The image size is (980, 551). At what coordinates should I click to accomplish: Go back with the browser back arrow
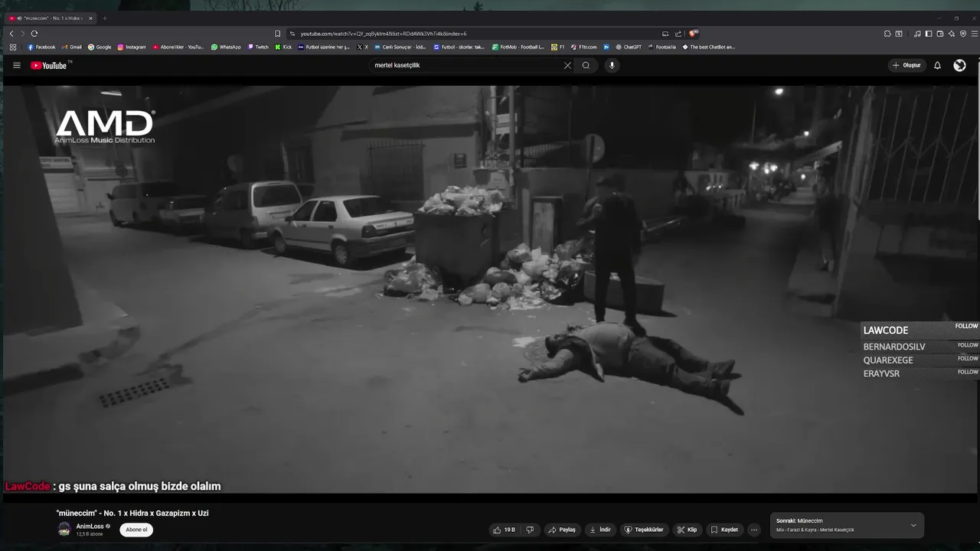click(11, 34)
